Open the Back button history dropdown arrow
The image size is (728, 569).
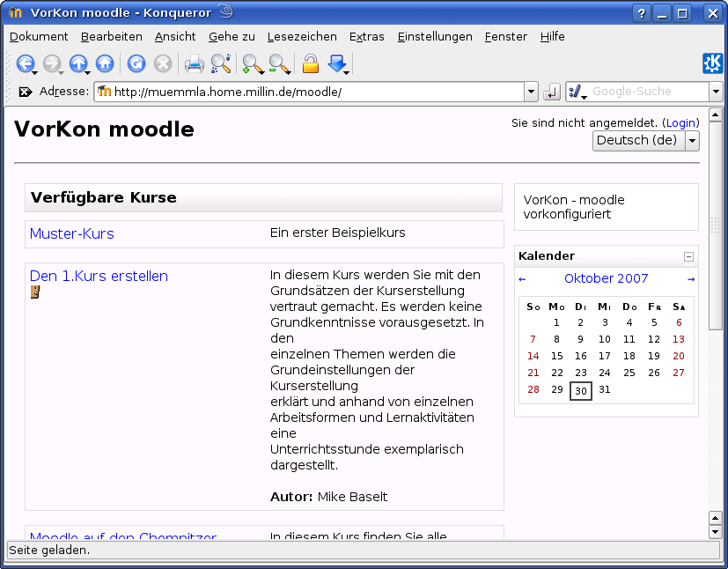click(35, 72)
